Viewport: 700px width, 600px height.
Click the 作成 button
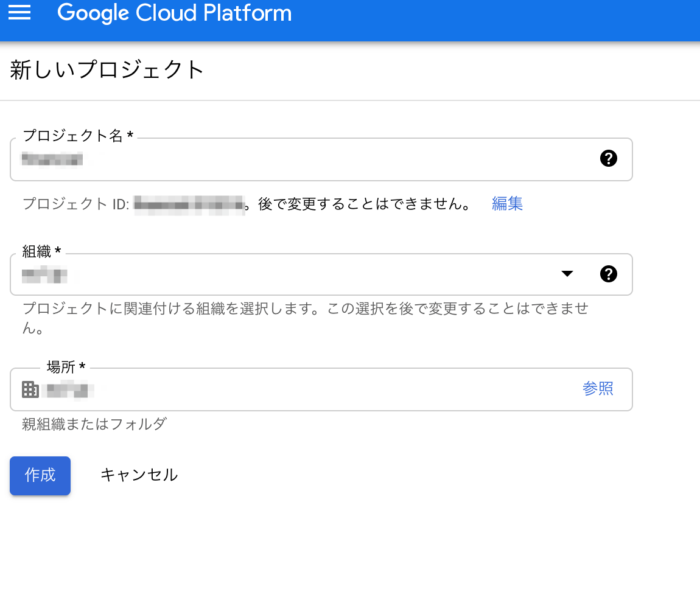coord(40,475)
